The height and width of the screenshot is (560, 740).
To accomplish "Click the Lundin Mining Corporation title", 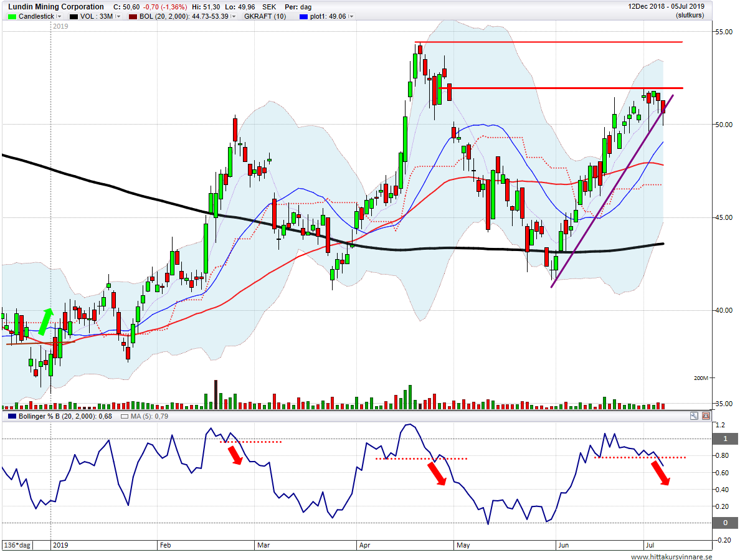I will 55,7.
